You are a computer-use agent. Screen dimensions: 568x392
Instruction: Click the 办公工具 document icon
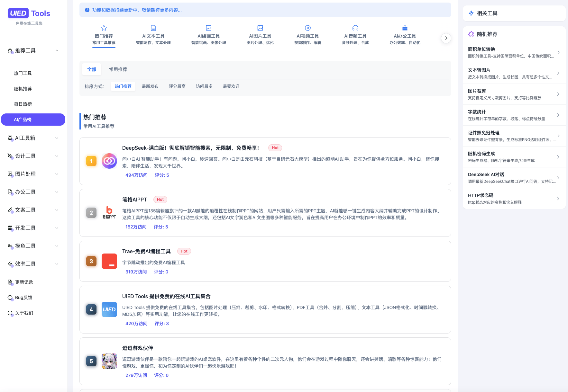point(10,192)
